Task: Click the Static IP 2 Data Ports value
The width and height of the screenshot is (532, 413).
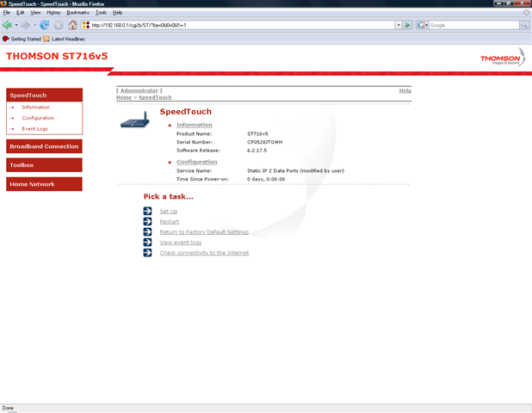Action: [x=295, y=171]
